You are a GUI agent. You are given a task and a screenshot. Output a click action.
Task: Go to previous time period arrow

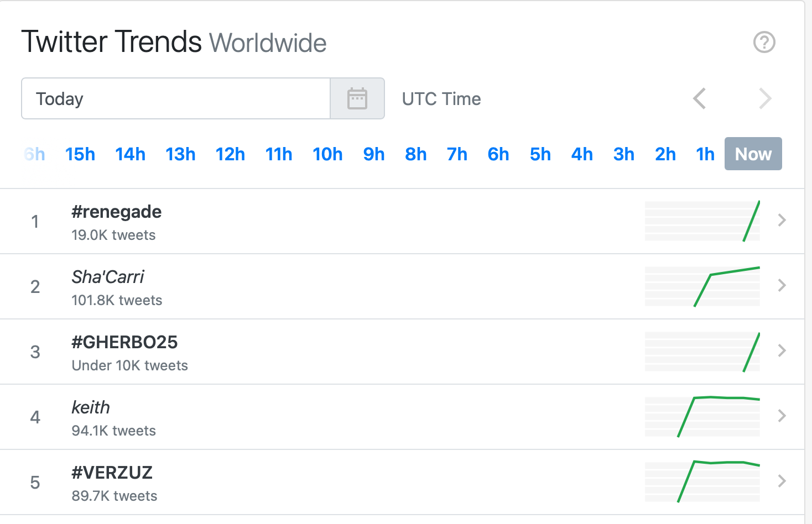pos(700,99)
